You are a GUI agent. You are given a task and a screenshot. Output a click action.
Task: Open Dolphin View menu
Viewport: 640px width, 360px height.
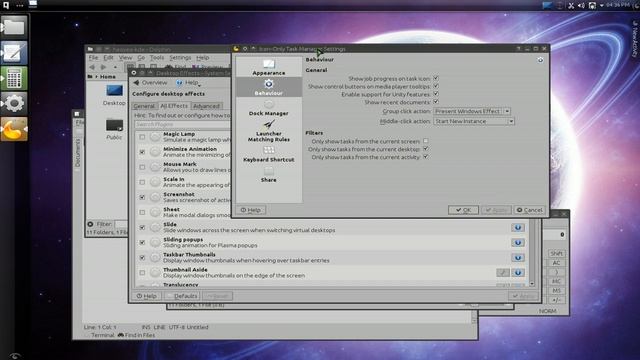tap(125, 58)
